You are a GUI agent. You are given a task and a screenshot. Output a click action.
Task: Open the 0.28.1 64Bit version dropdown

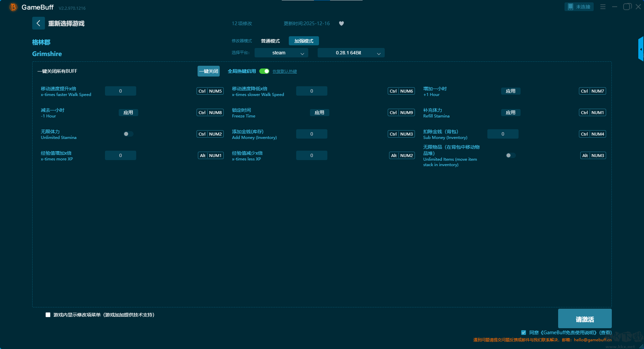(351, 53)
